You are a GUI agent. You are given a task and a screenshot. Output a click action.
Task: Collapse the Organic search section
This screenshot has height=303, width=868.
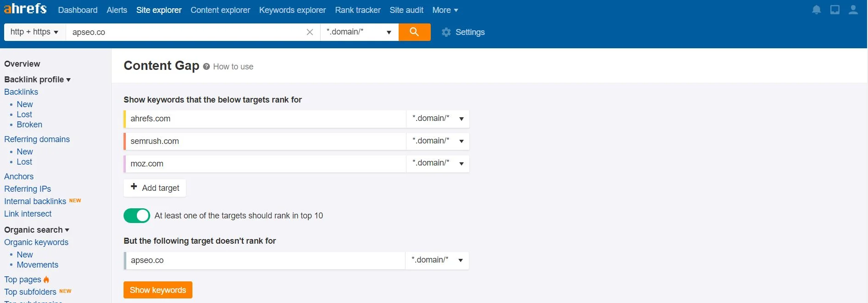coord(37,230)
